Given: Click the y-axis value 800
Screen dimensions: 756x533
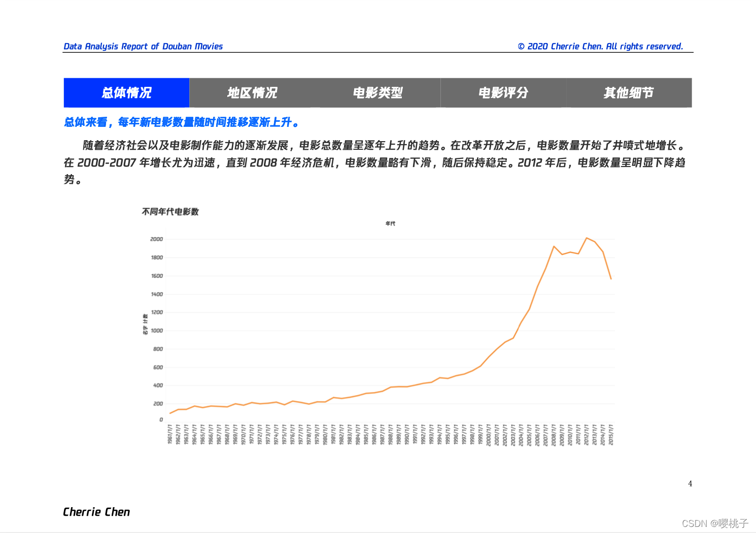Looking at the screenshot, I should pos(158,349).
